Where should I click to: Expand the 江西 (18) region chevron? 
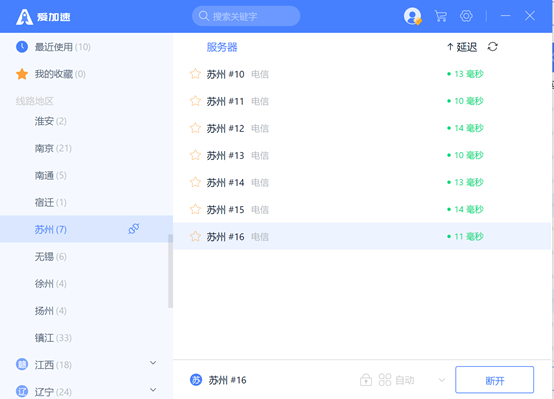(153, 363)
